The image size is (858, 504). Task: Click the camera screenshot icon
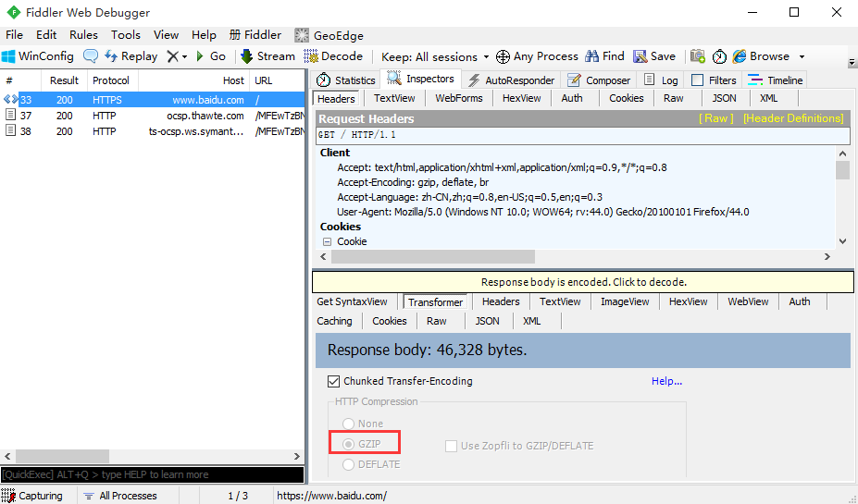tap(698, 56)
